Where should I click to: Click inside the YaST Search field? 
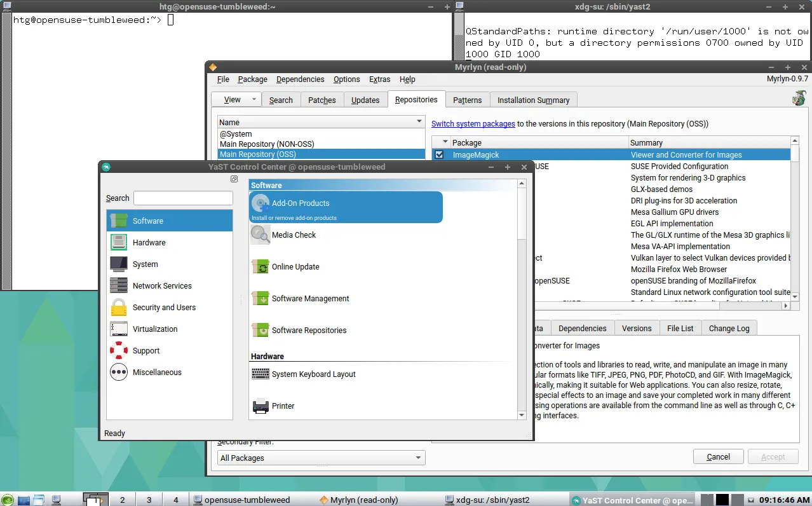pos(183,198)
